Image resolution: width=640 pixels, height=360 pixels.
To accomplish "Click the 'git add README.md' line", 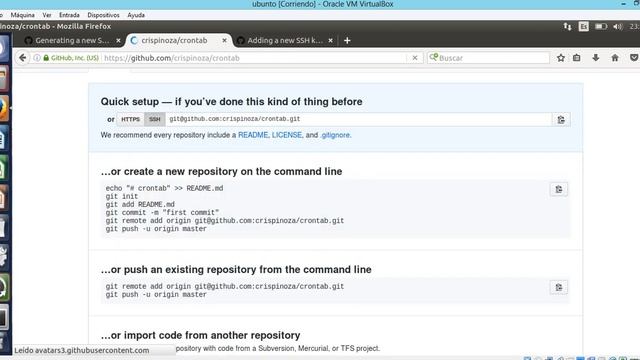I will pyautogui.click(x=140, y=204).
